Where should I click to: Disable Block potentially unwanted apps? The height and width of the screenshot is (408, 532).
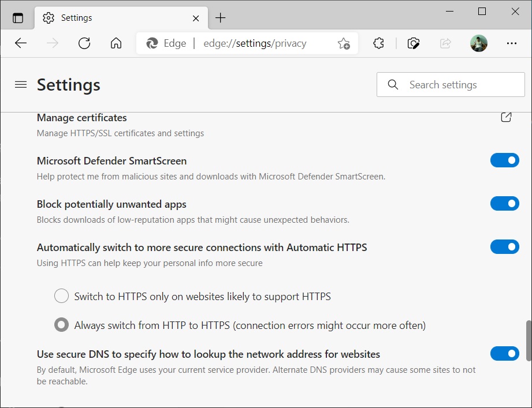505,203
